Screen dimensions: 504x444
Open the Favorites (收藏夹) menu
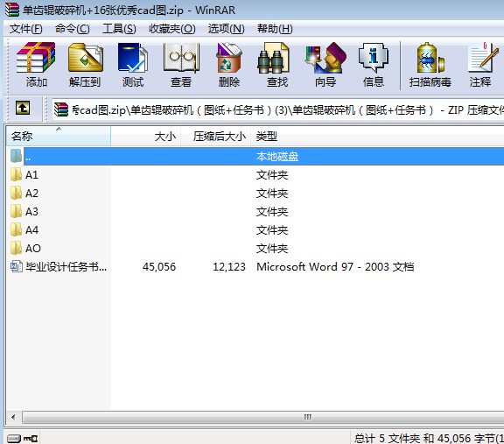172,29
